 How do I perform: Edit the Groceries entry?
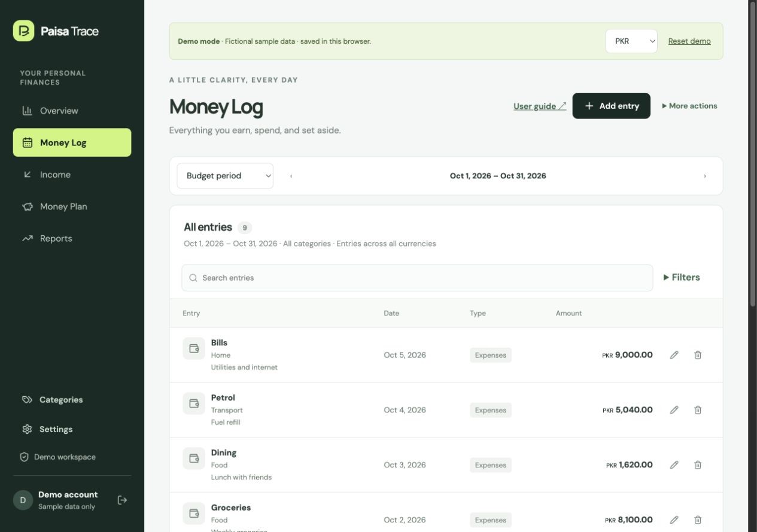[674, 520]
